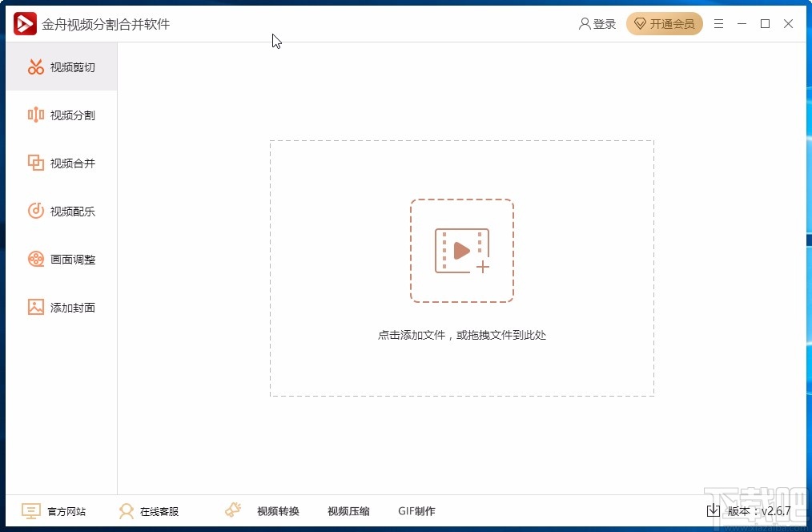Click the add video file icon
Image resolution: width=812 pixels, height=532 pixels.
pyautogui.click(x=462, y=251)
